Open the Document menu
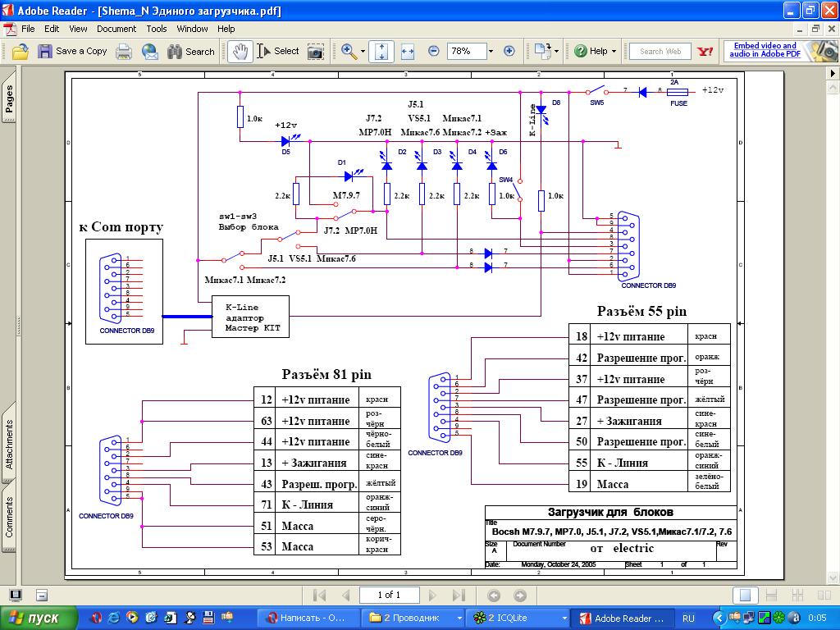Viewport: 840px width, 630px height. 116,29
